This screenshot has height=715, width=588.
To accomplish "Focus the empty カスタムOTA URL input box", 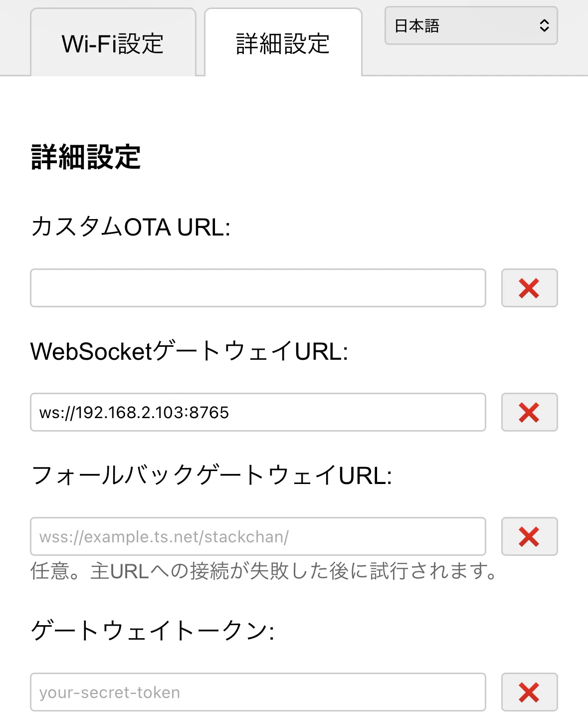I will [x=258, y=288].
